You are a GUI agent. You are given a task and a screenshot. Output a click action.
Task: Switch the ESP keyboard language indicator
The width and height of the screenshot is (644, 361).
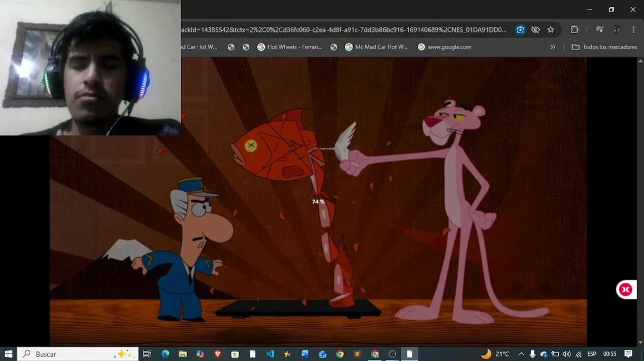(592, 354)
